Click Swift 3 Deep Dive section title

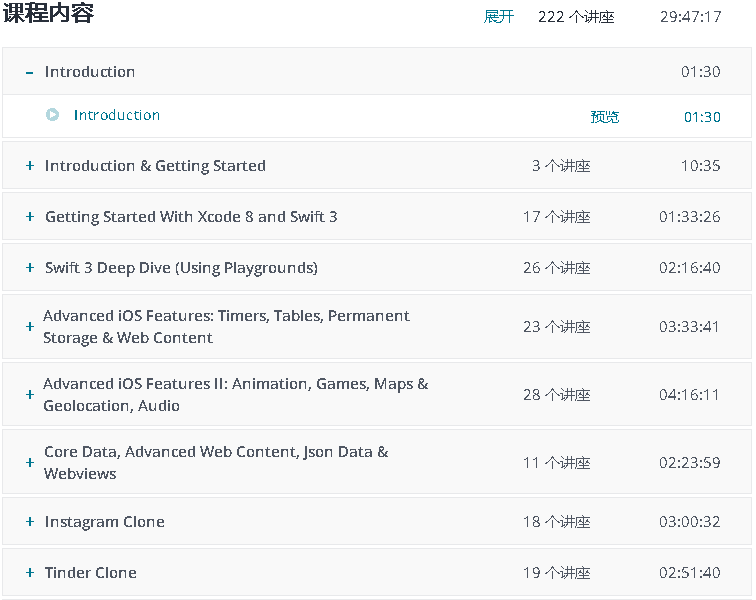(x=181, y=268)
